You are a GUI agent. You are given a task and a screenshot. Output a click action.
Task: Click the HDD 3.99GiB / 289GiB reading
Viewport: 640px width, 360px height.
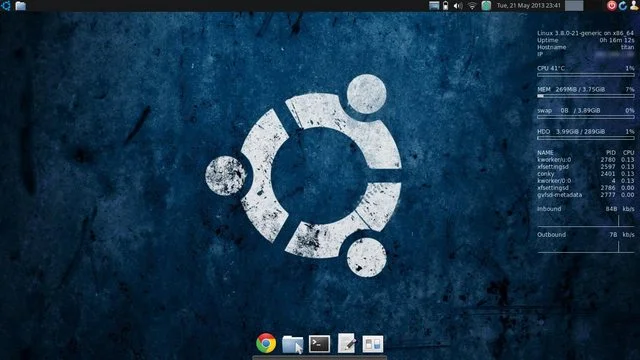[x=571, y=131]
